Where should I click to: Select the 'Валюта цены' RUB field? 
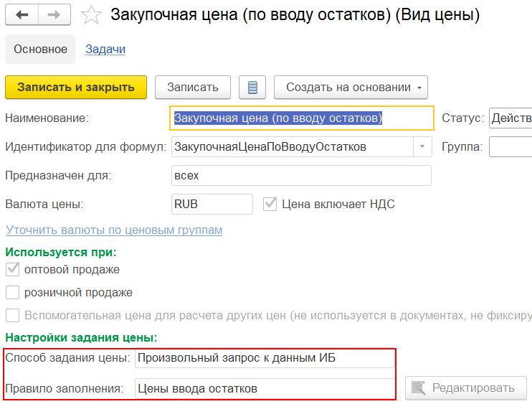(x=212, y=204)
